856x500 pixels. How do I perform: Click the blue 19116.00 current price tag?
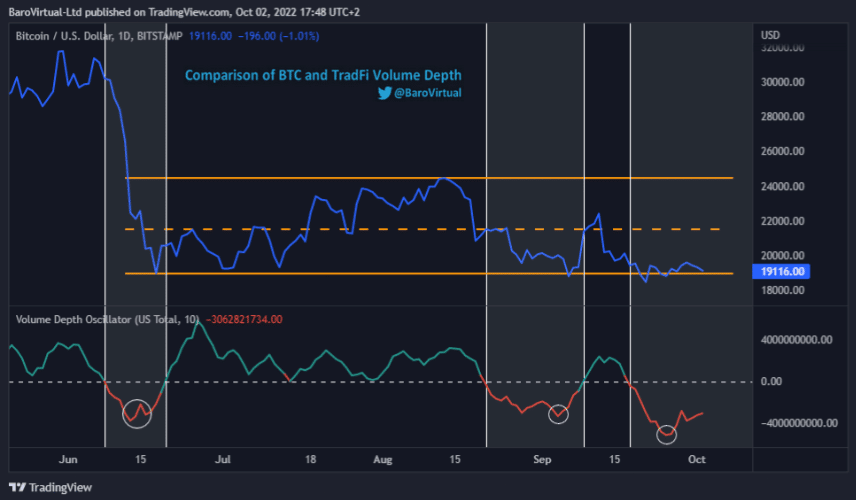[784, 271]
